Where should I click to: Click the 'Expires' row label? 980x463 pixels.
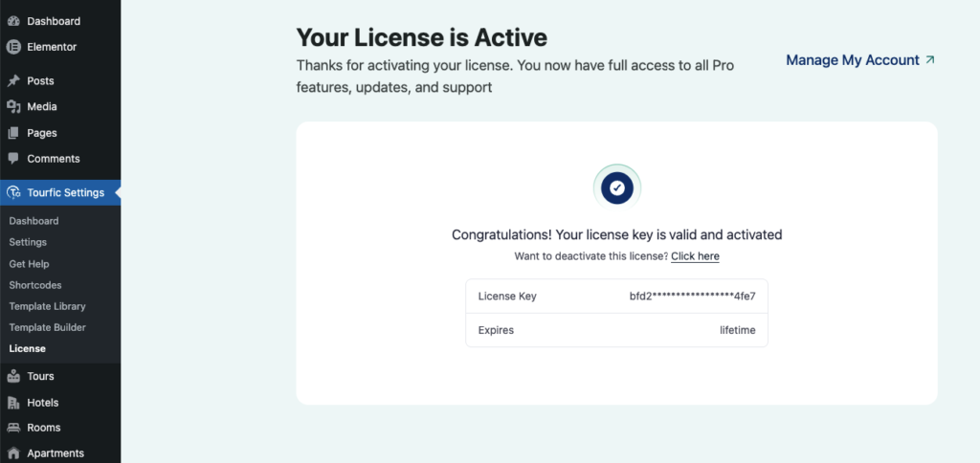tap(496, 330)
